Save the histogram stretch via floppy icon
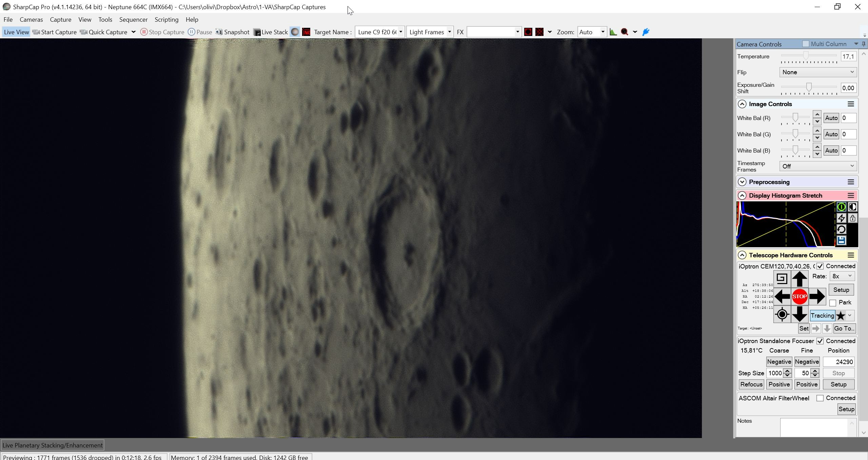868x460 pixels. [841, 240]
